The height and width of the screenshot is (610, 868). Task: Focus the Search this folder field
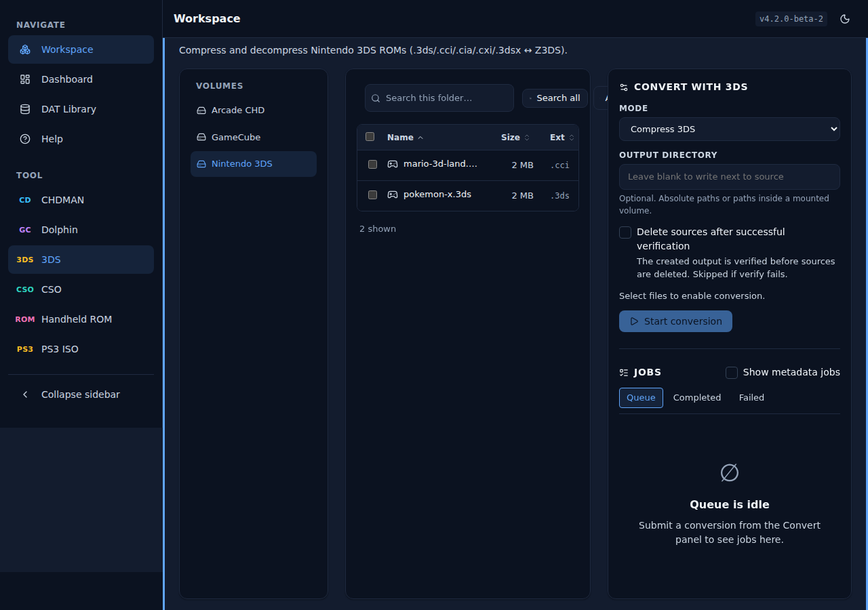(439, 98)
